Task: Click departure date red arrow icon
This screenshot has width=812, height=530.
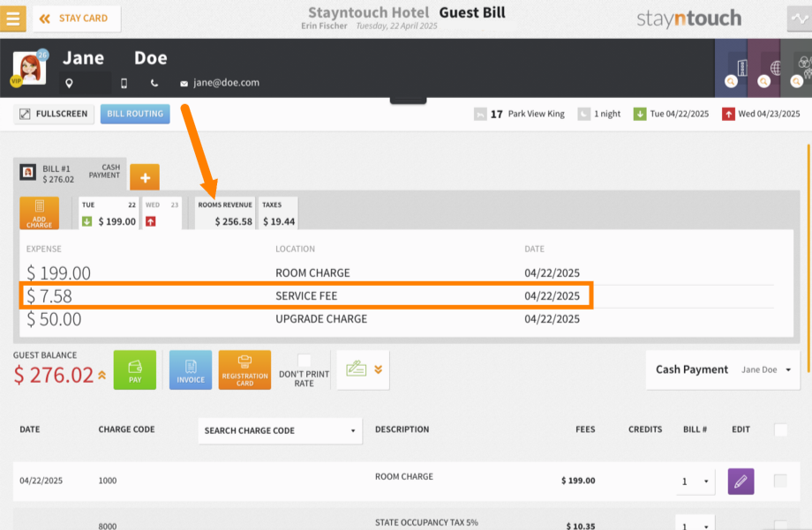Action: (x=728, y=114)
